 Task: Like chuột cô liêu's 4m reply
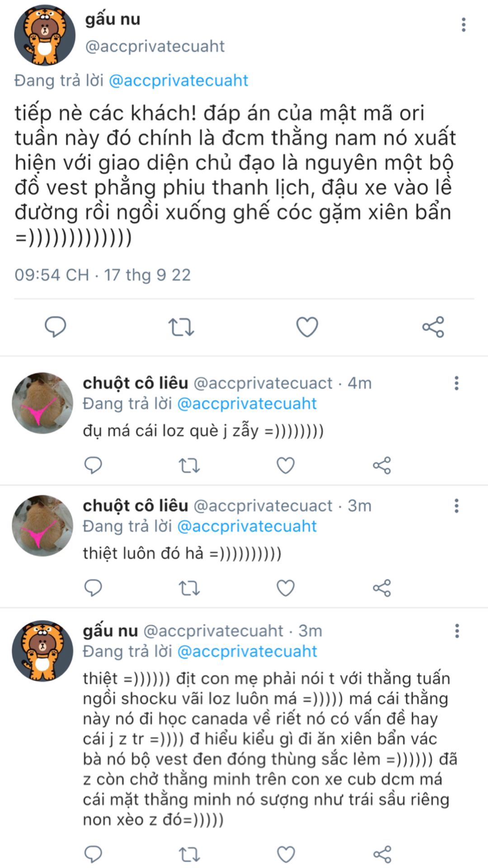[286, 465]
